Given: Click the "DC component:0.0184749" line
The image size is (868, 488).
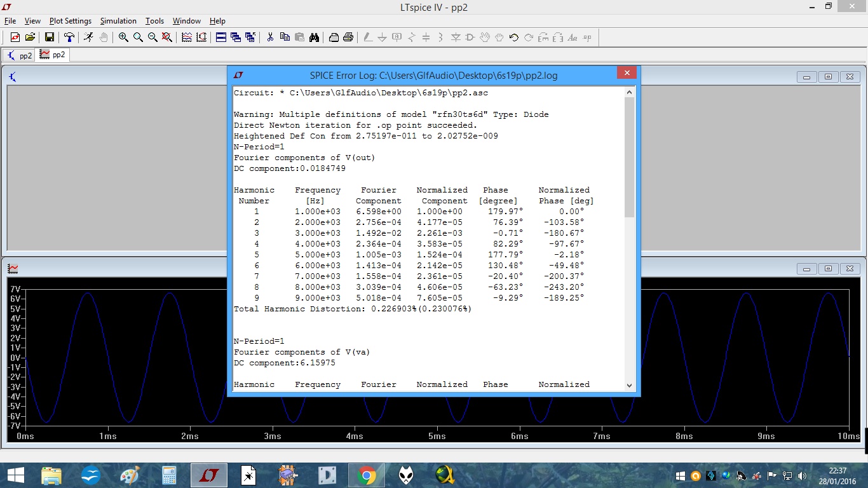Looking at the screenshot, I should coord(290,168).
